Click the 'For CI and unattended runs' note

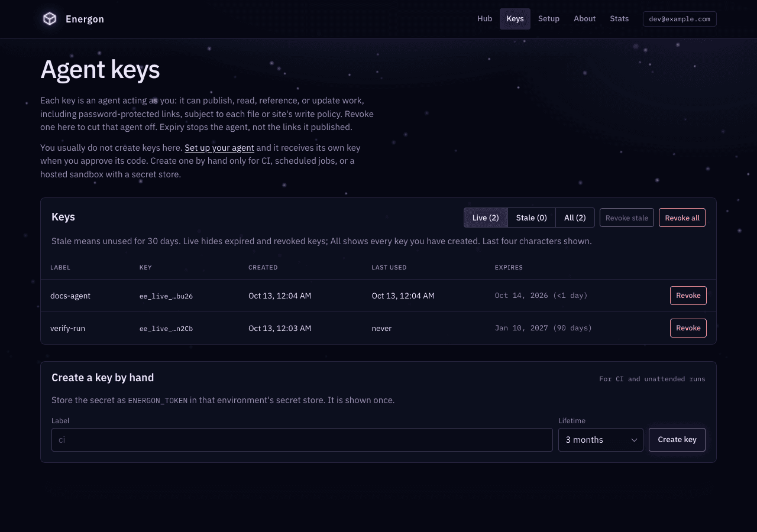pyautogui.click(x=652, y=379)
